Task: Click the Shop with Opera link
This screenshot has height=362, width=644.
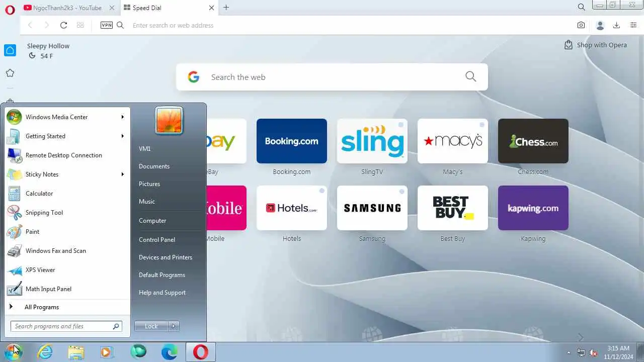Action: [x=596, y=45]
